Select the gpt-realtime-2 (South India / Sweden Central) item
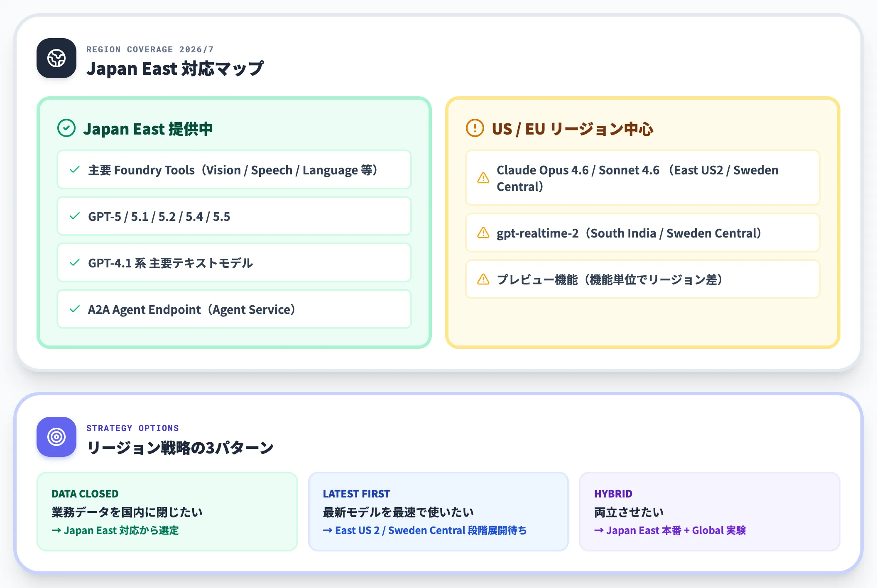This screenshot has height=588, width=877. pos(643,233)
